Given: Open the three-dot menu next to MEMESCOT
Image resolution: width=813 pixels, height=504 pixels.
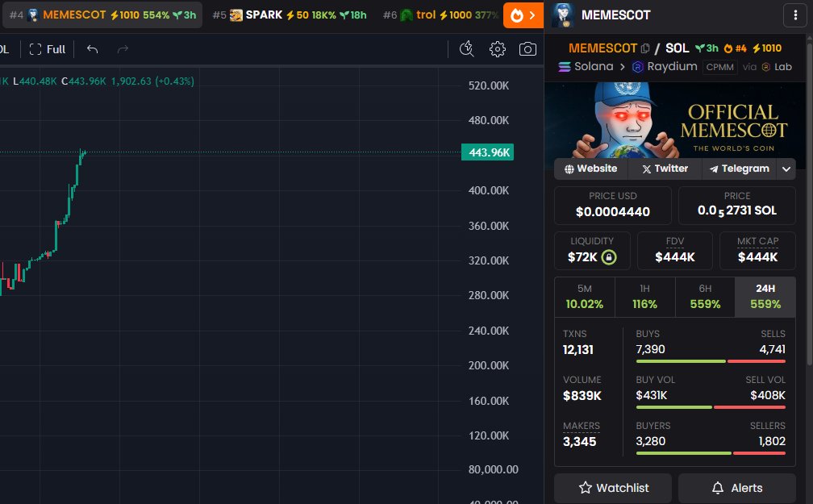Looking at the screenshot, I should coord(795,15).
